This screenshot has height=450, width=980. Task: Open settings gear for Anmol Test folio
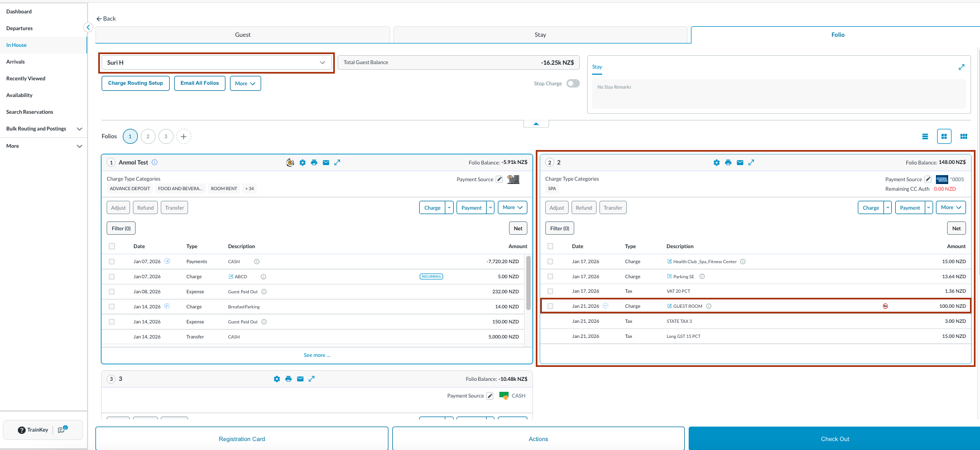point(302,163)
